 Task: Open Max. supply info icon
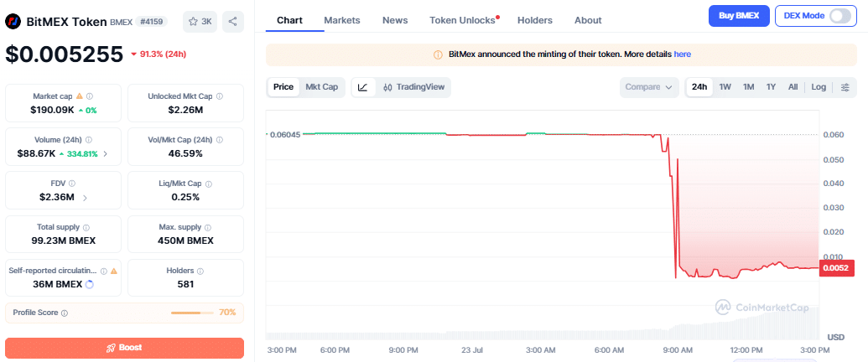208,227
